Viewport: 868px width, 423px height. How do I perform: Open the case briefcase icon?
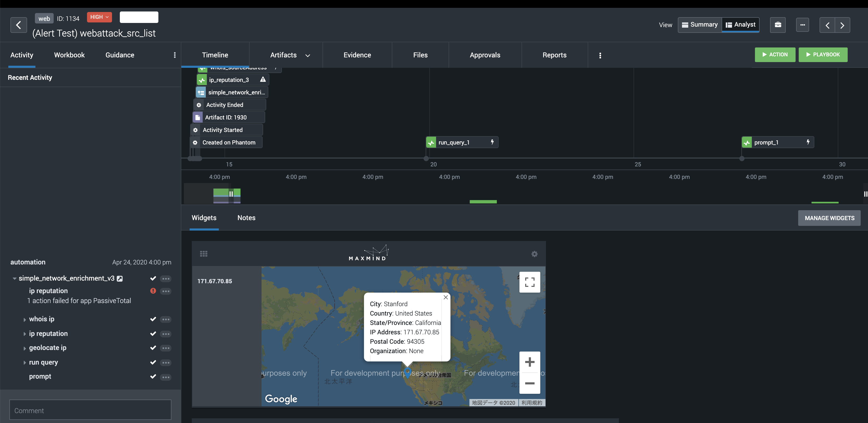[778, 25]
